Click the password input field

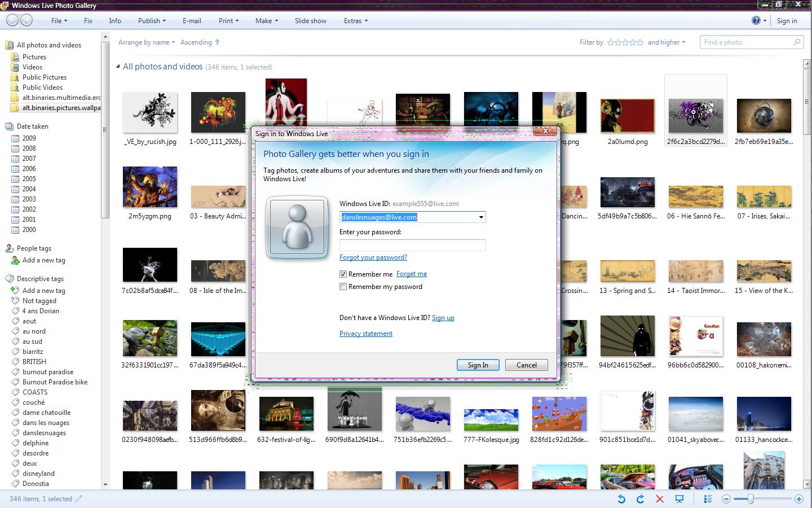[412, 245]
